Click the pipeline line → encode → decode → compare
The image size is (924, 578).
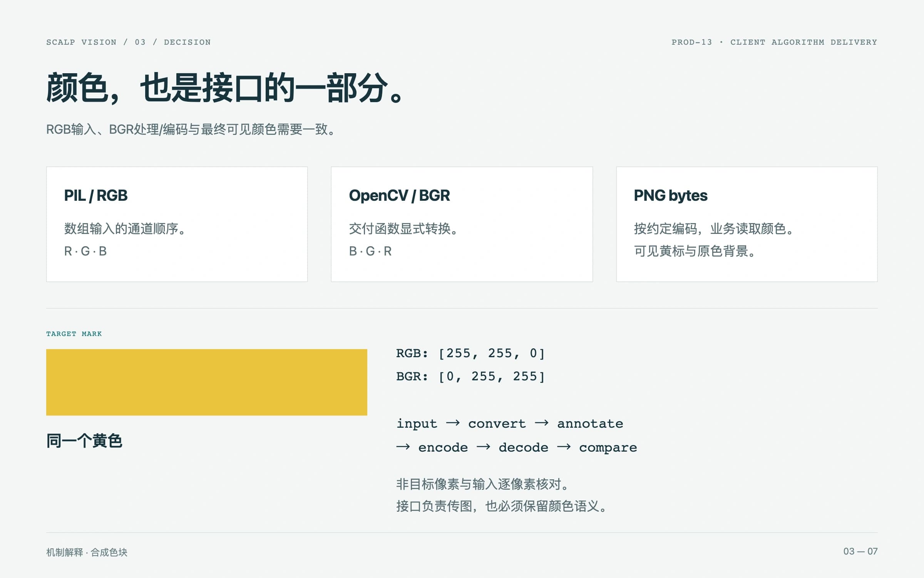click(517, 447)
